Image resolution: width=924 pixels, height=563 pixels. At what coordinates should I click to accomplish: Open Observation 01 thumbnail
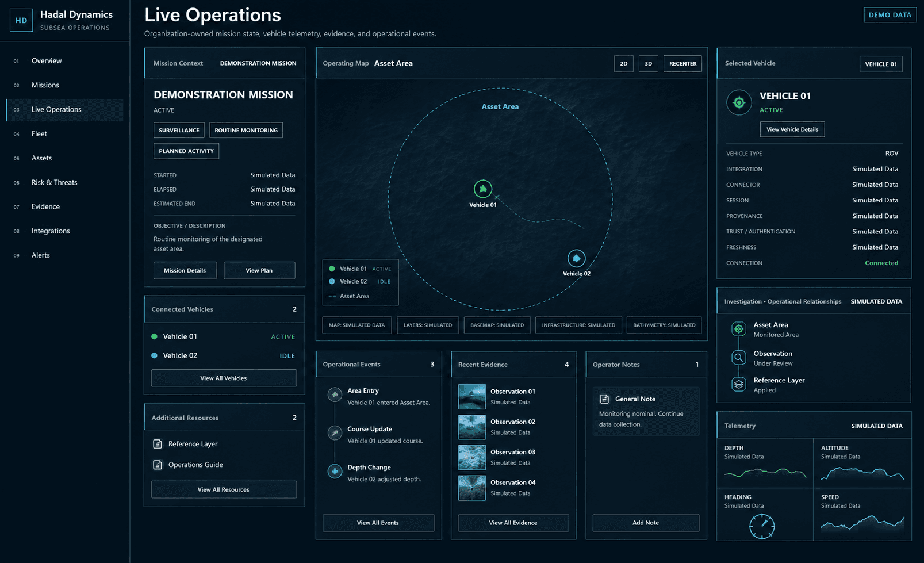pos(472,397)
